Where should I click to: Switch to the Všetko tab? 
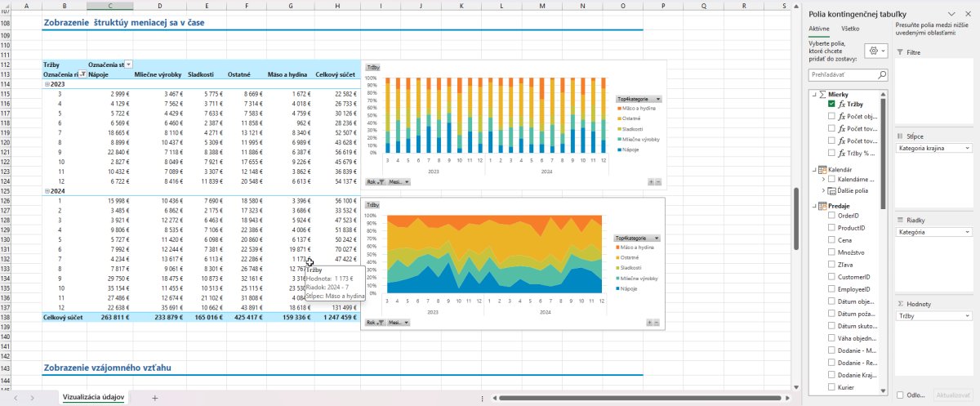click(850, 29)
